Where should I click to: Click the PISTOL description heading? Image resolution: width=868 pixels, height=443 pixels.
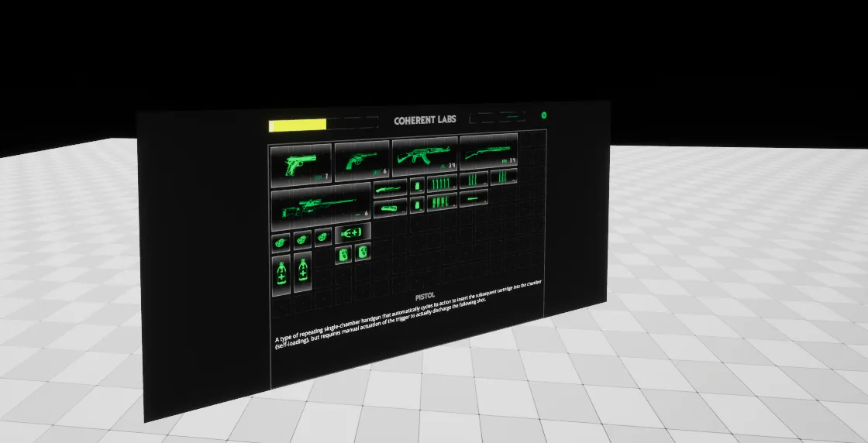pos(425,297)
